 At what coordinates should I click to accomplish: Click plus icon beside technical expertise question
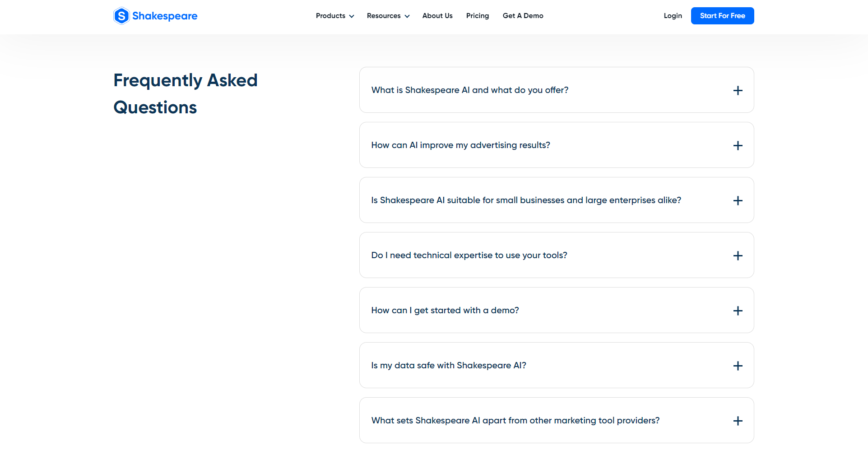pos(738,255)
